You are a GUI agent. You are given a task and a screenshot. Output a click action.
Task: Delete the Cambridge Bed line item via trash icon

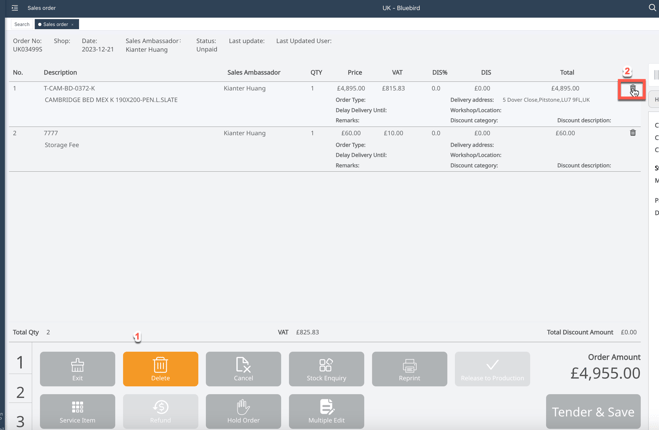pos(632,90)
